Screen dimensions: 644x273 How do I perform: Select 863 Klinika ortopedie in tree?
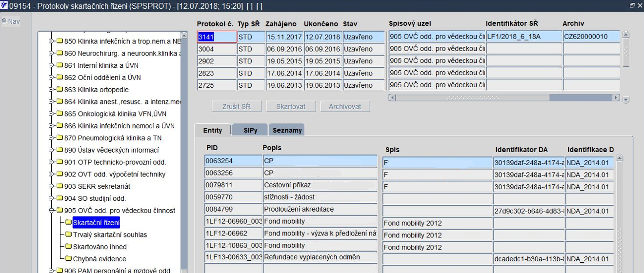(97, 90)
